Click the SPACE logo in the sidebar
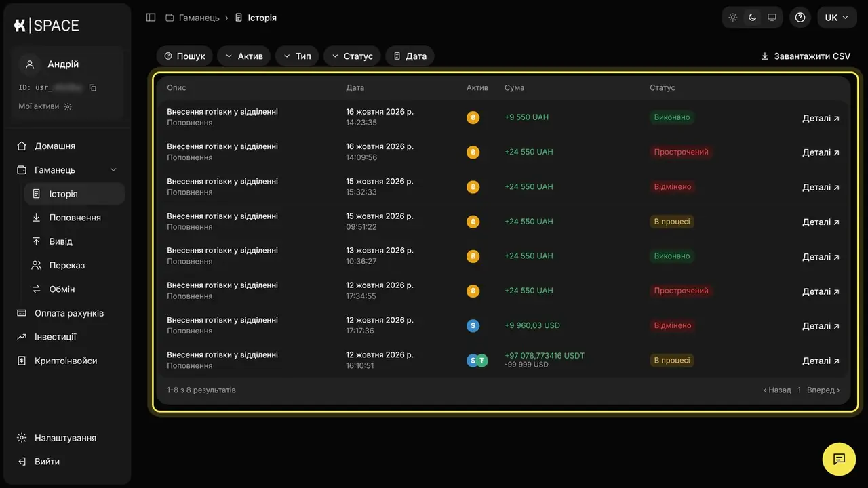868x488 pixels. (46, 26)
